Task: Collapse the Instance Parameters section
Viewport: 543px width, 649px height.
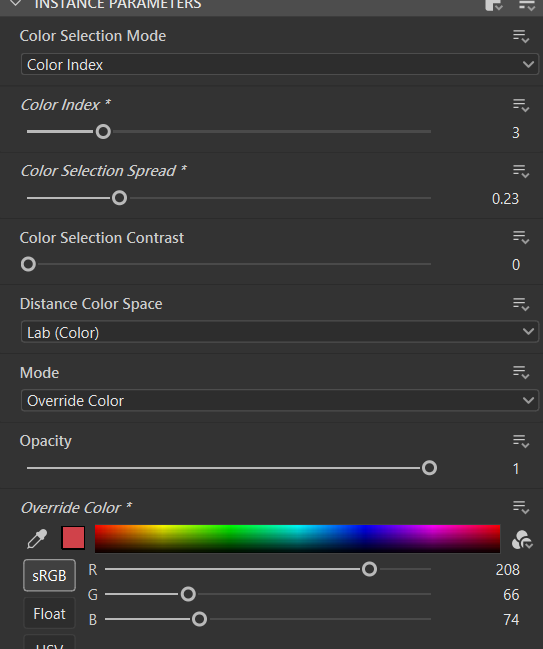Action: tap(16, 4)
